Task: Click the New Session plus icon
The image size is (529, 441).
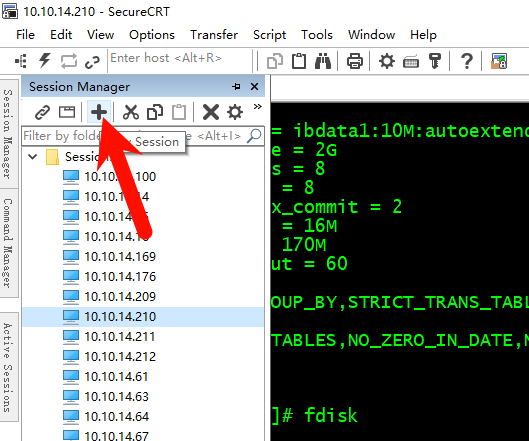Action: point(99,112)
